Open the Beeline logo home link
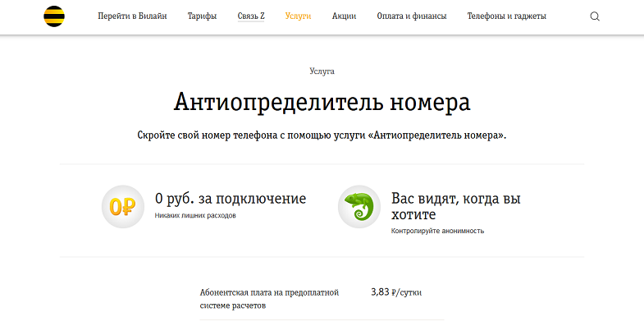Image resolution: width=644 pixels, height=326 pixels. pyautogui.click(x=54, y=16)
